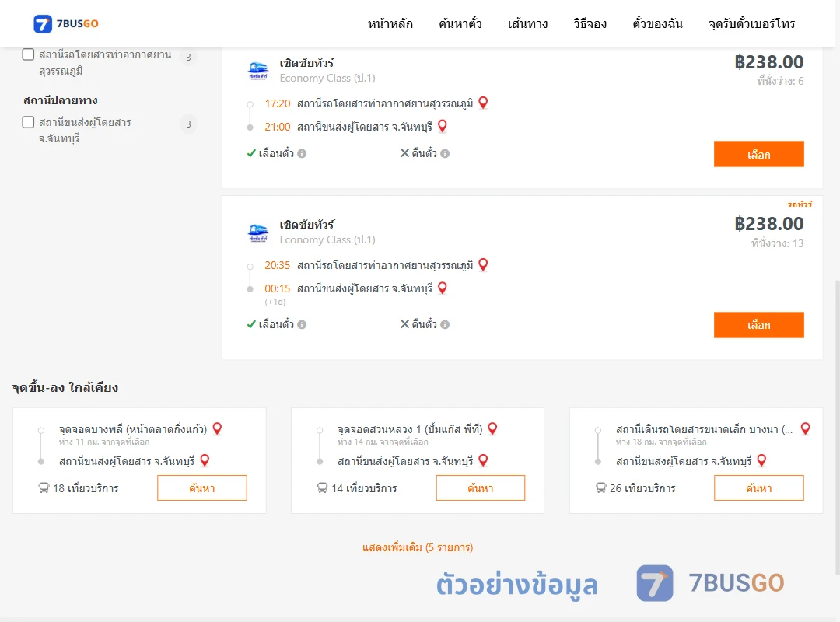The image size is (840, 622).
Task: Show คืนตั๋ว info icon on 20:35 trip
Action: point(445,325)
